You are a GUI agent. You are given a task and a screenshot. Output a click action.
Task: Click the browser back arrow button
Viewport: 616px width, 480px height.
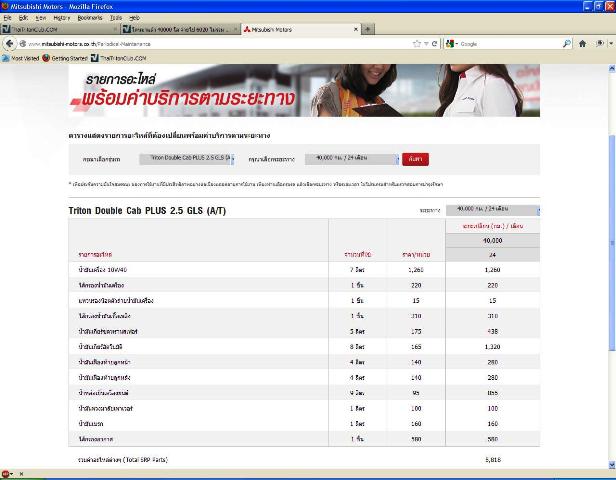click(9, 44)
